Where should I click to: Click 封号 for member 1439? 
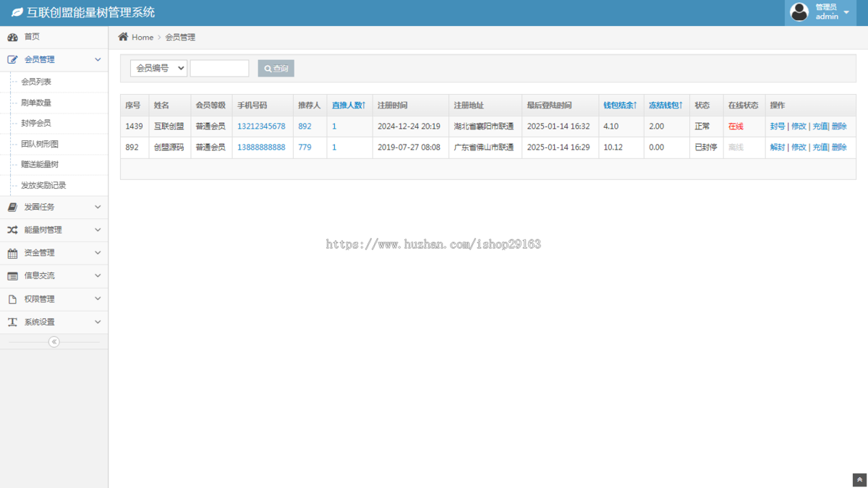click(778, 127)
